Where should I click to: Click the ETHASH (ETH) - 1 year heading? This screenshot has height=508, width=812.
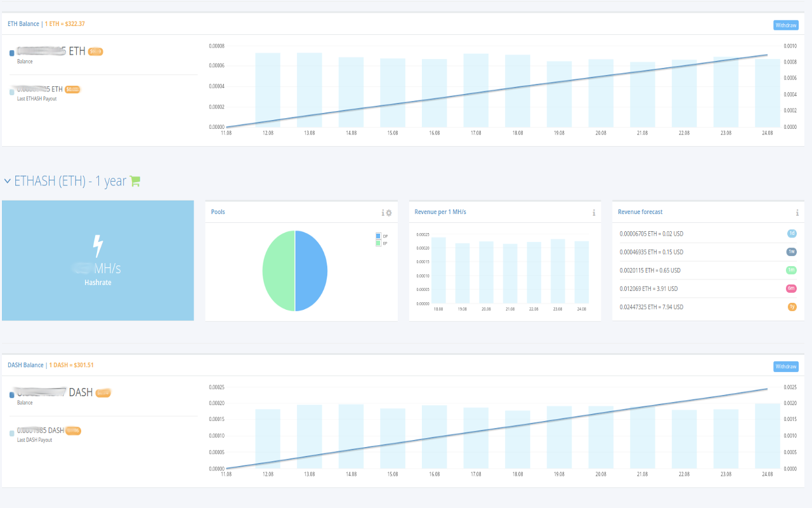[70, 181]
